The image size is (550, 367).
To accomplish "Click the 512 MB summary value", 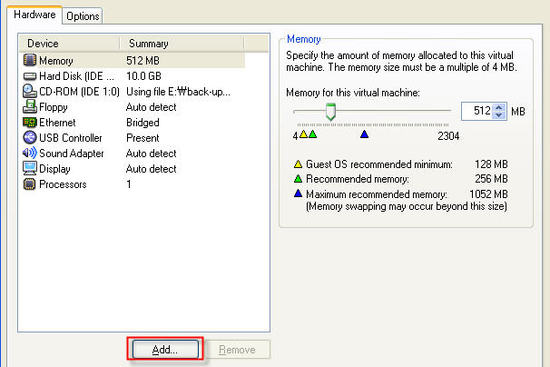I will 143,61.
